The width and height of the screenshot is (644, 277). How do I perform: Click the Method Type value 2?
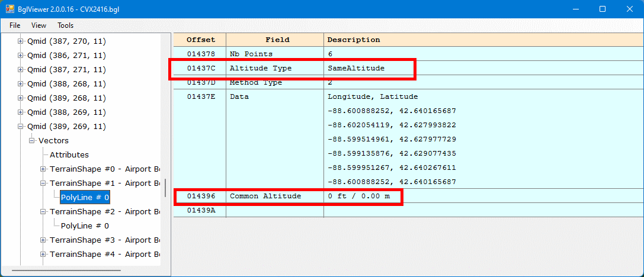point(330,82)
